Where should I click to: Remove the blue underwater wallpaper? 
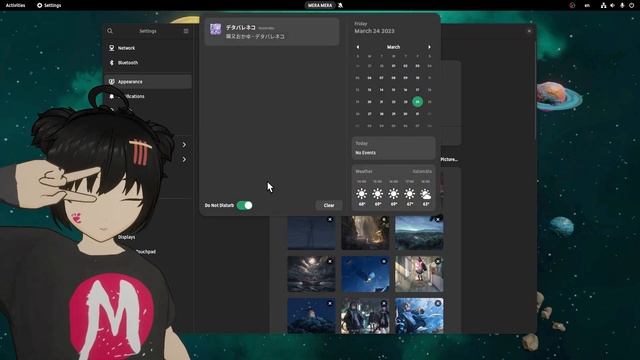pyautogui.click(x=384, y=261)
